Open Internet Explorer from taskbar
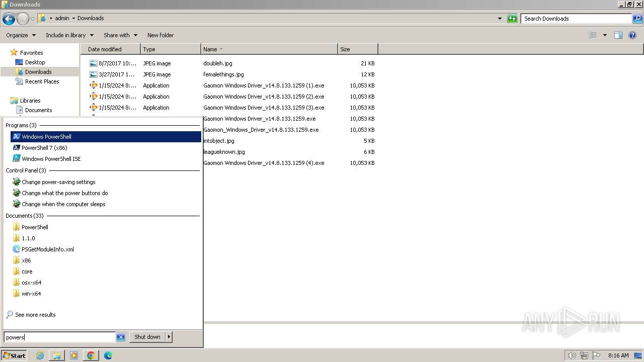This screenshot has height=362, width=644. click(40, 355)
